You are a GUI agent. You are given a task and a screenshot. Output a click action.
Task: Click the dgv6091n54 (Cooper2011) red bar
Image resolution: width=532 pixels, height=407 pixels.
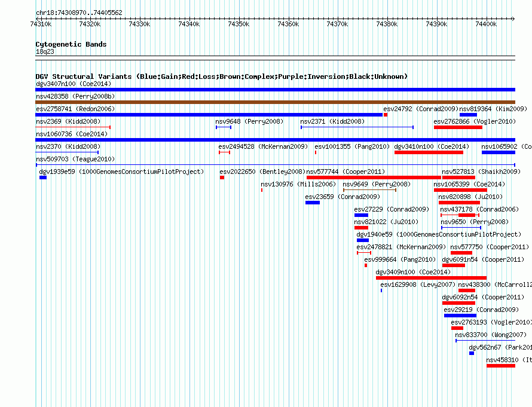[454, 265]
